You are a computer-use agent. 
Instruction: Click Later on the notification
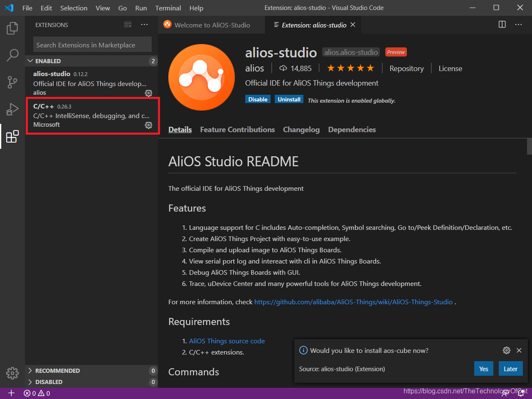[x=510, y=369]
